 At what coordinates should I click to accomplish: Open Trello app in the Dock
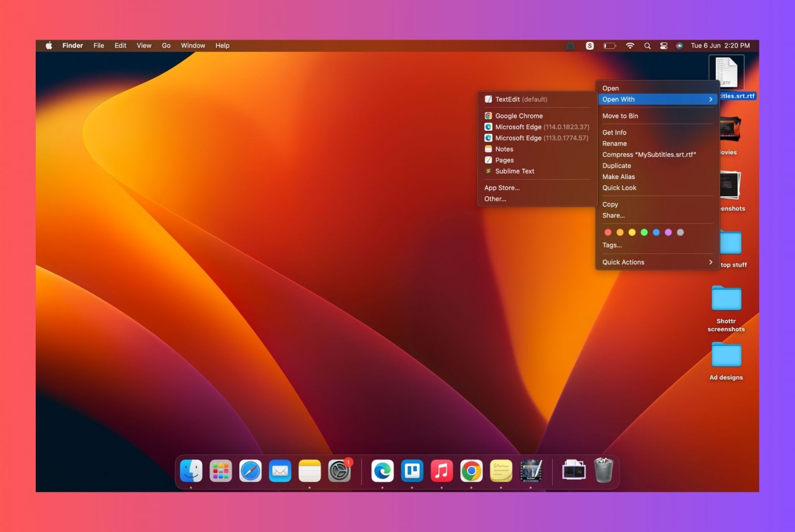click(x=412, y=471)
